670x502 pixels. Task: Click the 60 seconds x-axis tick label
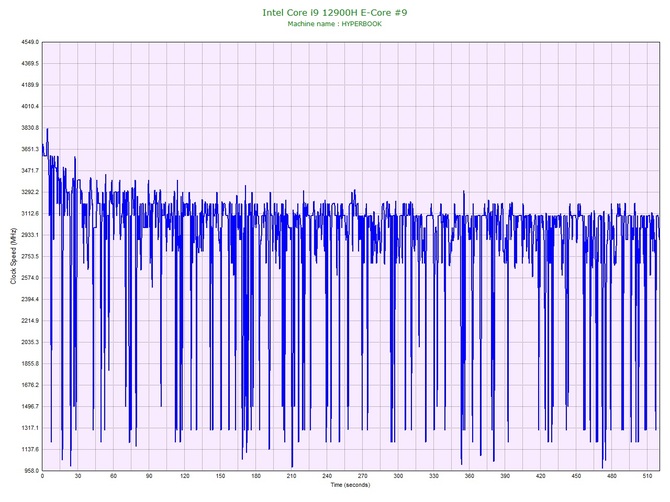(x=113, y=476)
